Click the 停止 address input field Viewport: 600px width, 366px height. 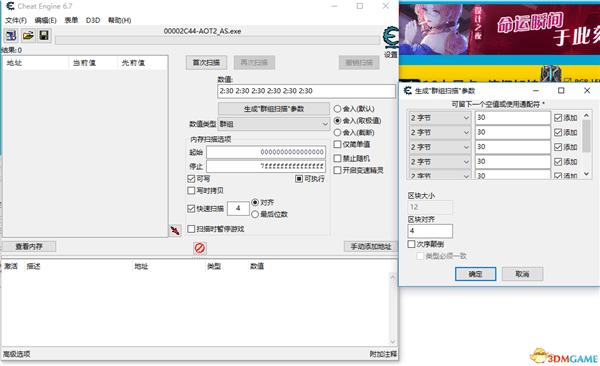tap(266, 166)
